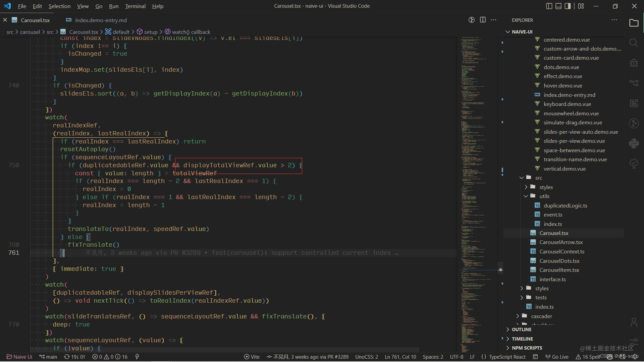Image resolution: width=644 pixels, height=362 pixels.
Task: Open the Search view in activity bar
Action: click(x=634, y=43)
